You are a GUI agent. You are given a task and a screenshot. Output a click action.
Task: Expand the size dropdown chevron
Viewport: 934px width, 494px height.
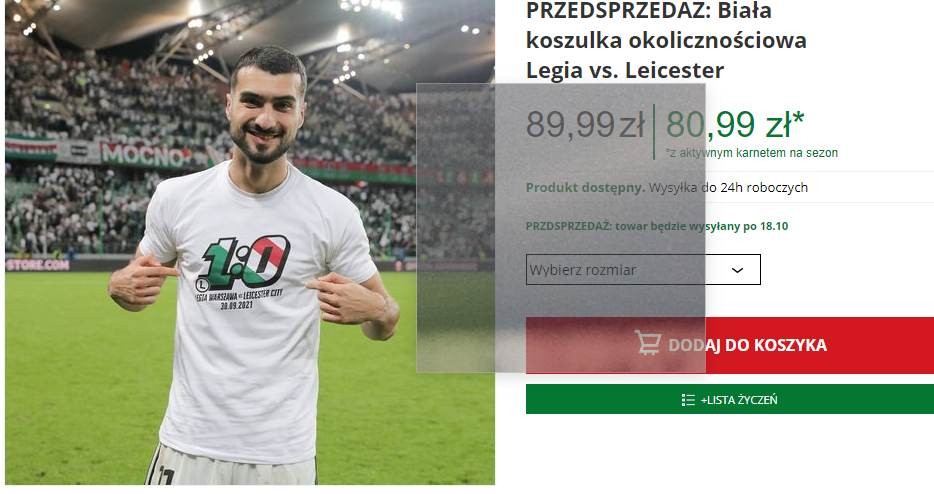(x=737, y=270)
